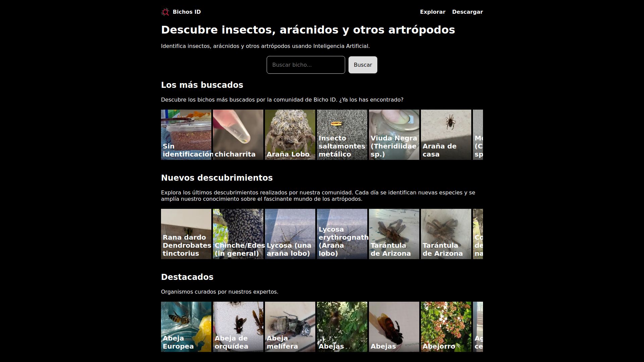Click the Bichos ID bug logo icon
The height and width of the screenshot is (362, 644).
165,12
